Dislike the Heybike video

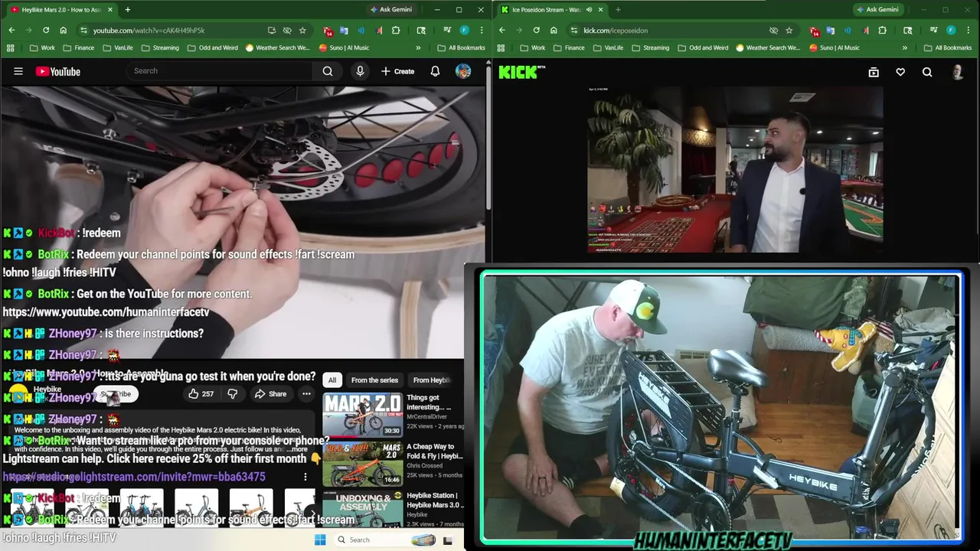tap(232, 394)
